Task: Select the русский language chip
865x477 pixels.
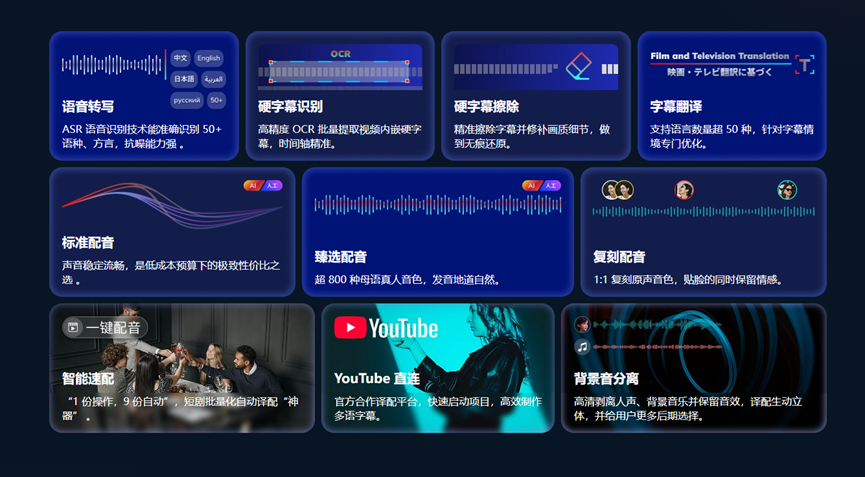Action: [187, 100]
